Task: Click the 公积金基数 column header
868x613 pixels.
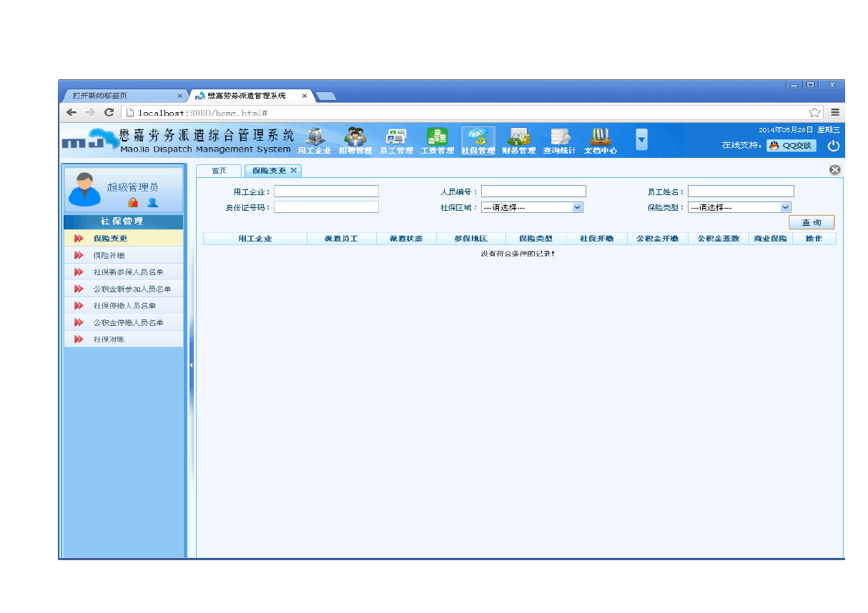Action: point(719,239)
